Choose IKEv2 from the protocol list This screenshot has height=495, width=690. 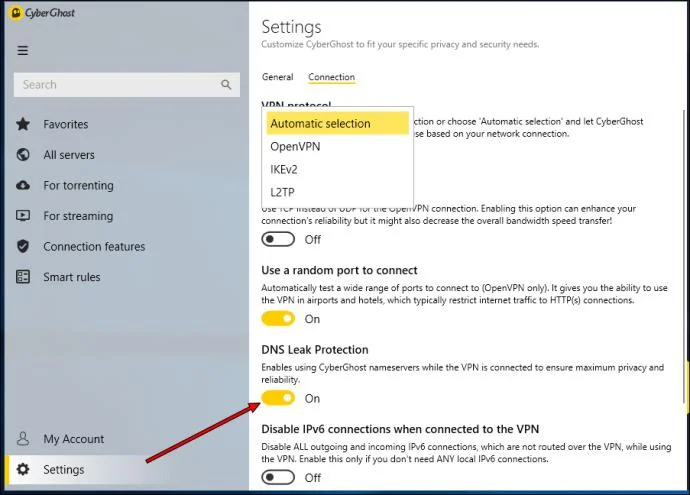point(338,169)
